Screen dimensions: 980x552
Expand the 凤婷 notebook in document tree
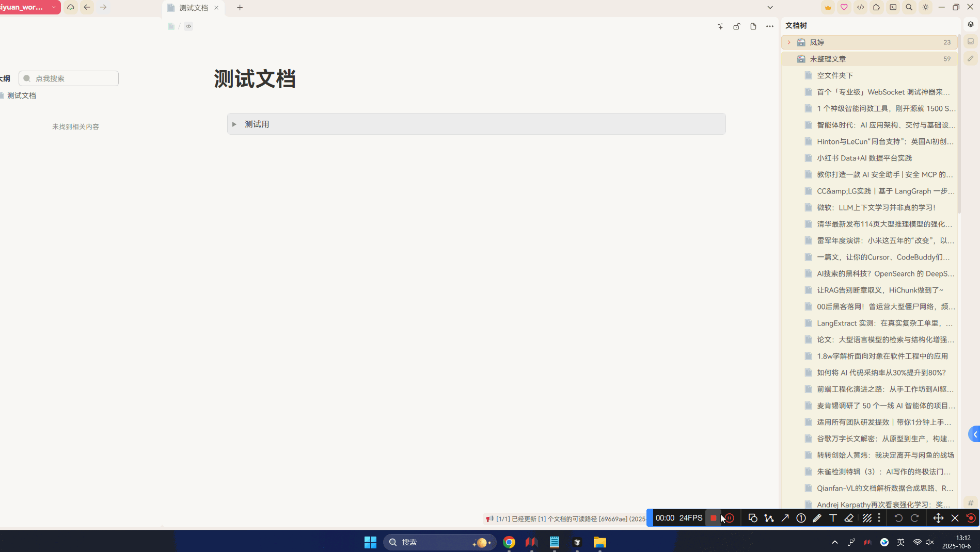pyautogui.click(x=789, y=42)
